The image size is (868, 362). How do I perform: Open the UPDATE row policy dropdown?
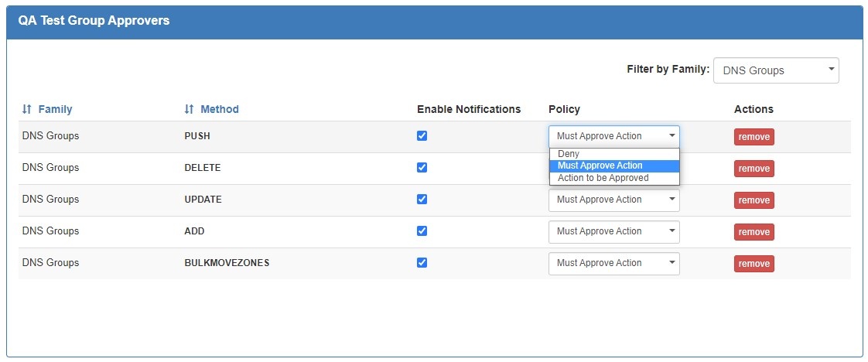tap(613, 200)
